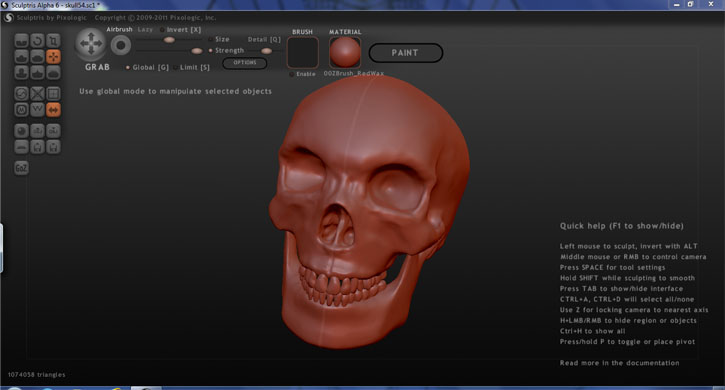Click 'Hold SHIFT while sculpting' line
This screenshot has width=725, height=390.
(x=627, y=278)
